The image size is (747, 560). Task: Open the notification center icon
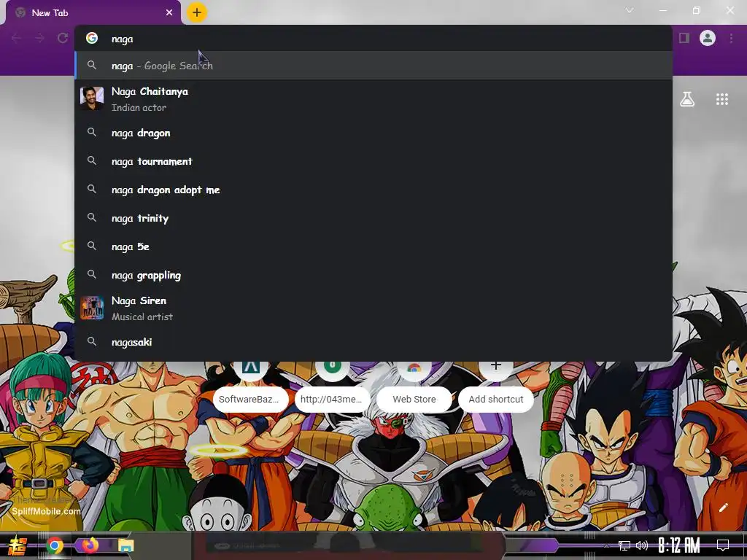click(723, 545)
